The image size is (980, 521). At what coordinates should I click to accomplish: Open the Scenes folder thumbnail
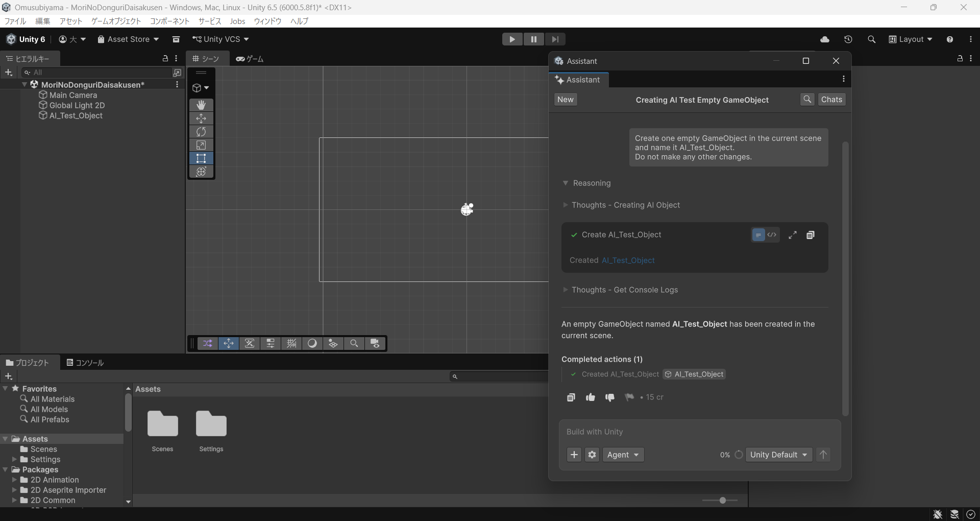[162, 424]
